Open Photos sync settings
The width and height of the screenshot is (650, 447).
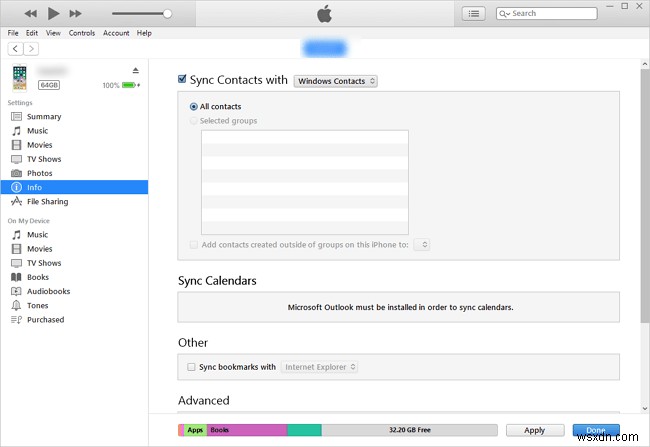(74, 173)
